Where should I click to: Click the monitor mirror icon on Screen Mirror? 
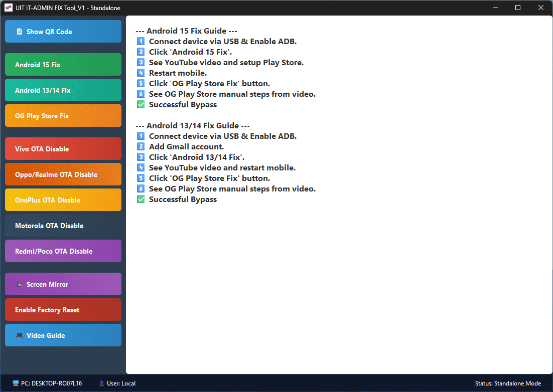point(20,284)
